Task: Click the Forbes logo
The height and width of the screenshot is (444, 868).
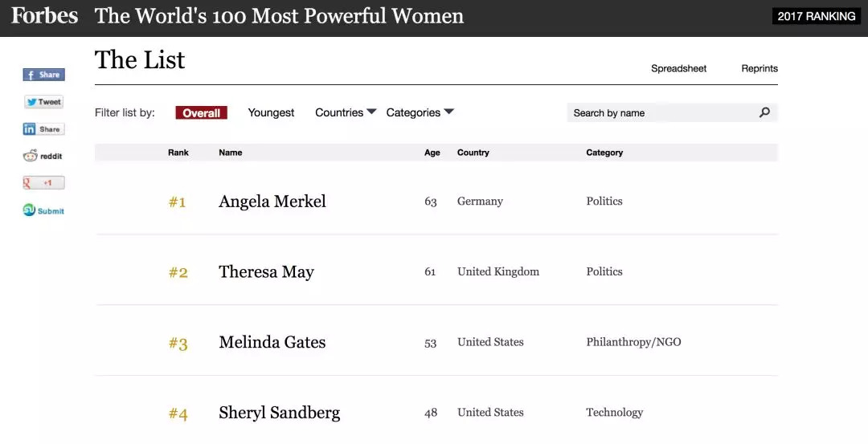Action: pos(44,16)
